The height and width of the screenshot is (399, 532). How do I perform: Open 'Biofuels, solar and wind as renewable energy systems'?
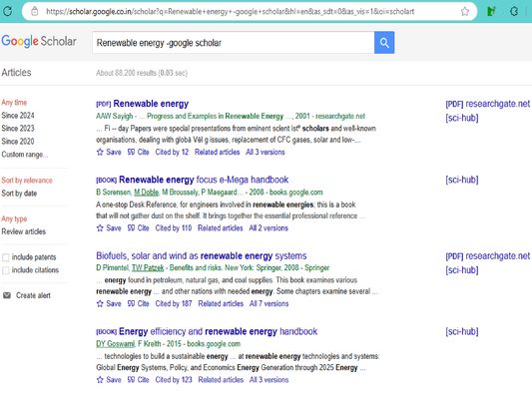(202, 255)
